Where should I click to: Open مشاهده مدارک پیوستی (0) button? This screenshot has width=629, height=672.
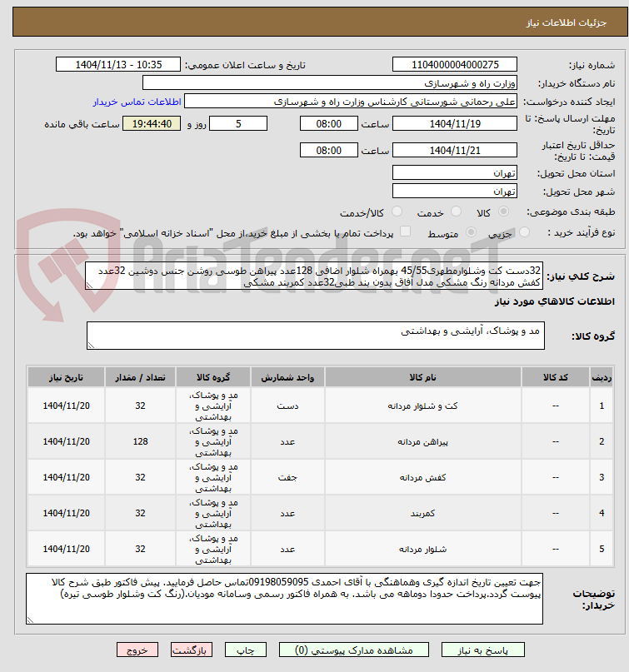354,650
